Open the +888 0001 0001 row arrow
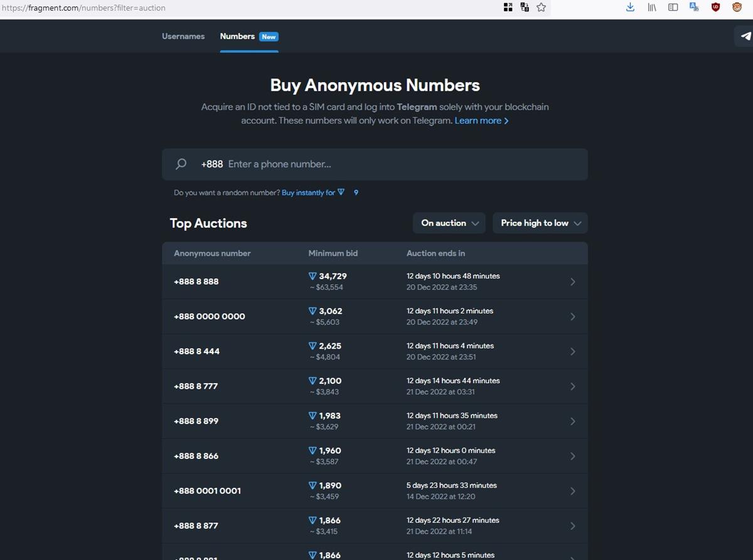Screen dimensions: 753x560 click(572, 491)
